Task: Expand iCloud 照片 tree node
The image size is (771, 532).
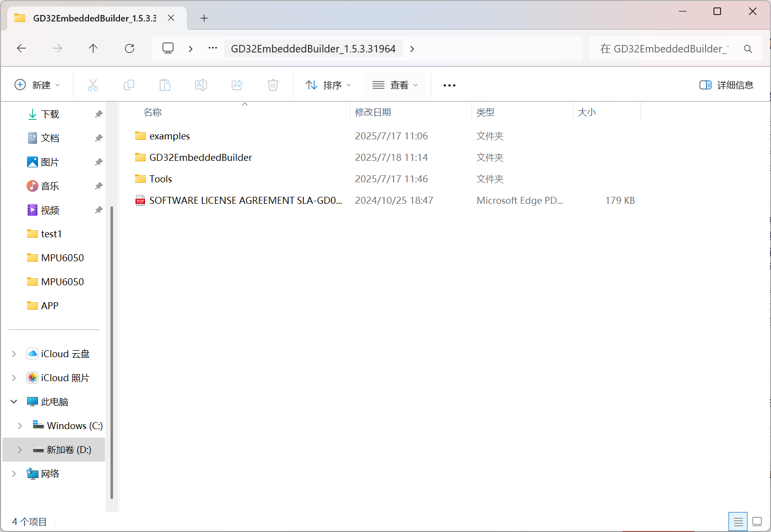Action: (14, 378)
